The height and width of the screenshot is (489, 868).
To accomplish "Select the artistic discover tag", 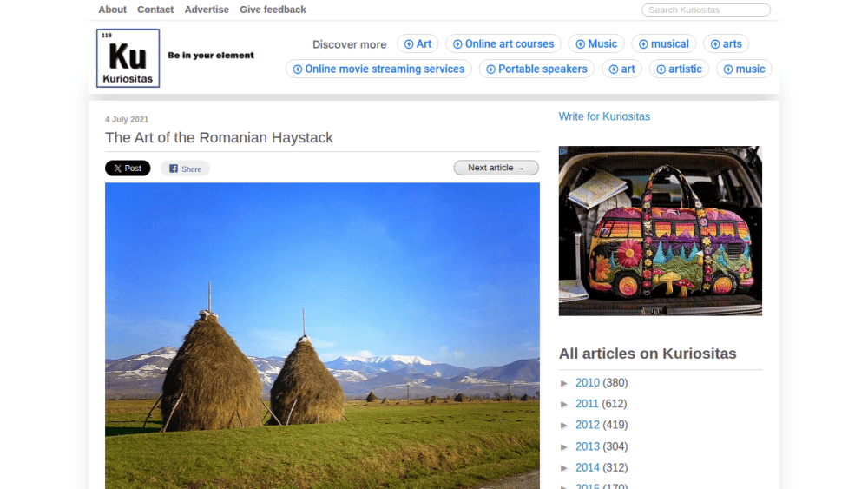I will [x=679, y=69].
